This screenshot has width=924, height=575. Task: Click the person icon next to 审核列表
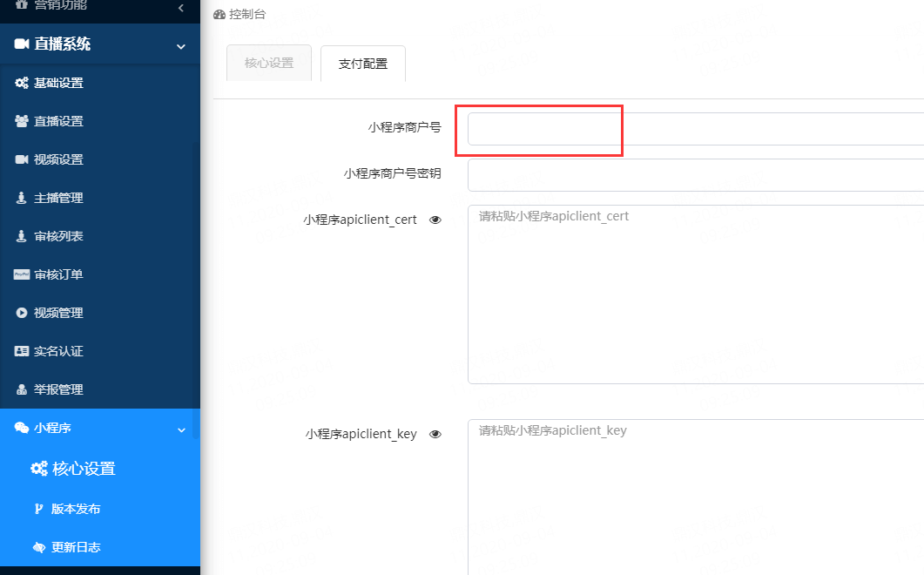pyautogui.click(x=21, y=236)
